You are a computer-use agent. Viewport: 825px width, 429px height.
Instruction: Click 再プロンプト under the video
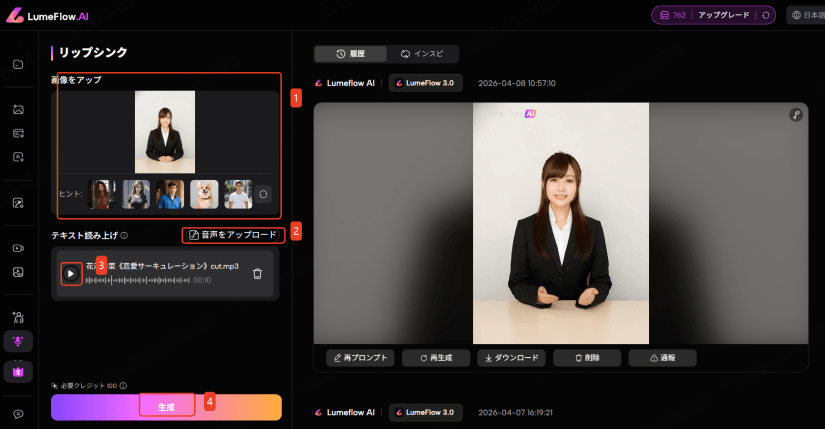[x=360, y=358]
